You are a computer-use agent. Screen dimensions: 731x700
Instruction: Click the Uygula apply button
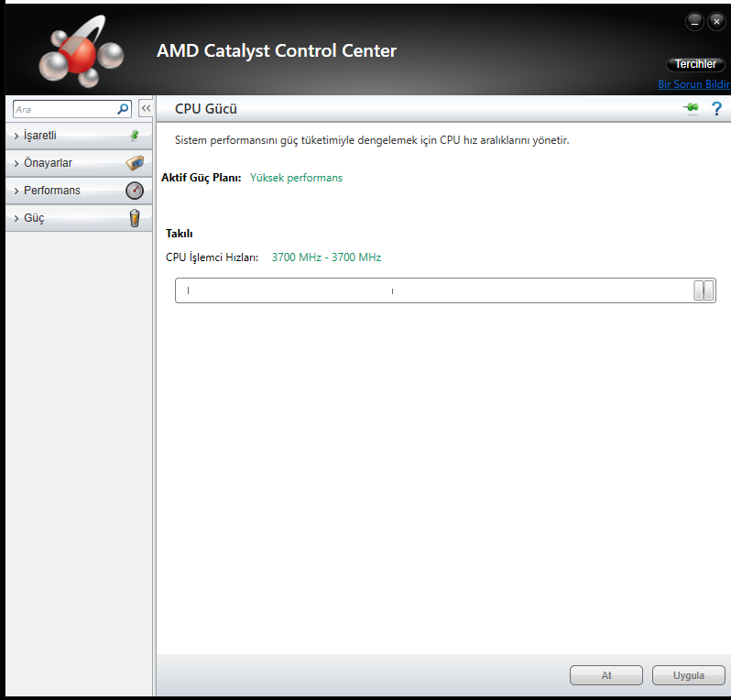click(x=689, y=675)
